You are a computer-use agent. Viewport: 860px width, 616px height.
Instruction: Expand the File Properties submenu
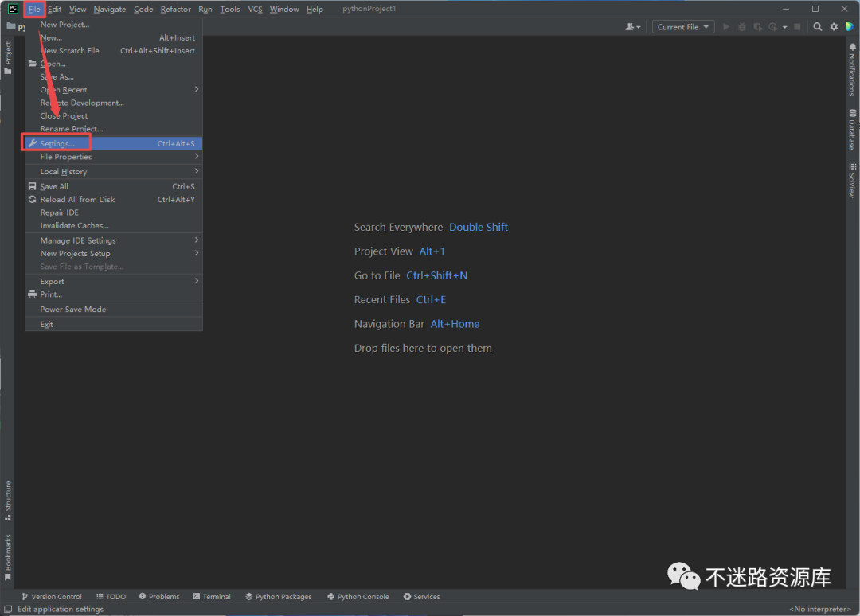point(114,157)
